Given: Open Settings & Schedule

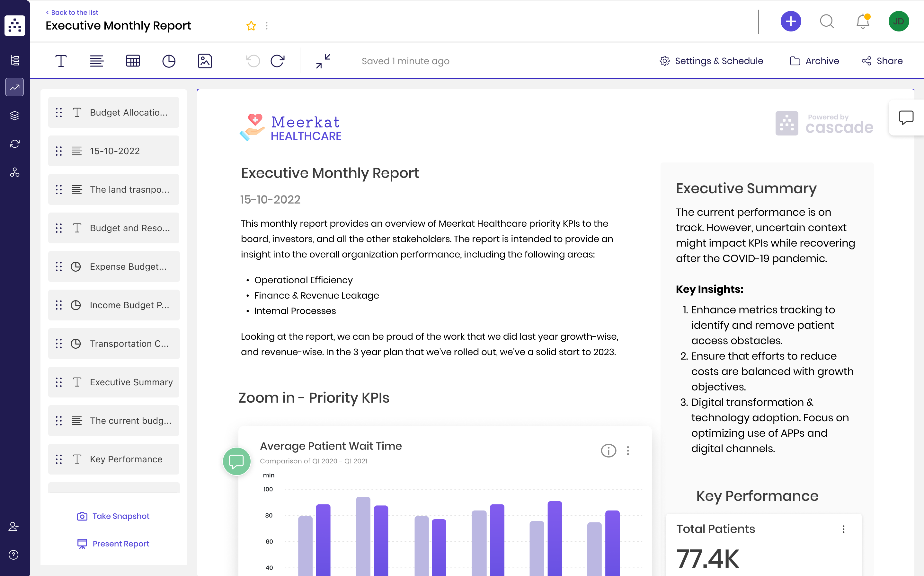Looking at the screenshot, I should click(711, 61).
